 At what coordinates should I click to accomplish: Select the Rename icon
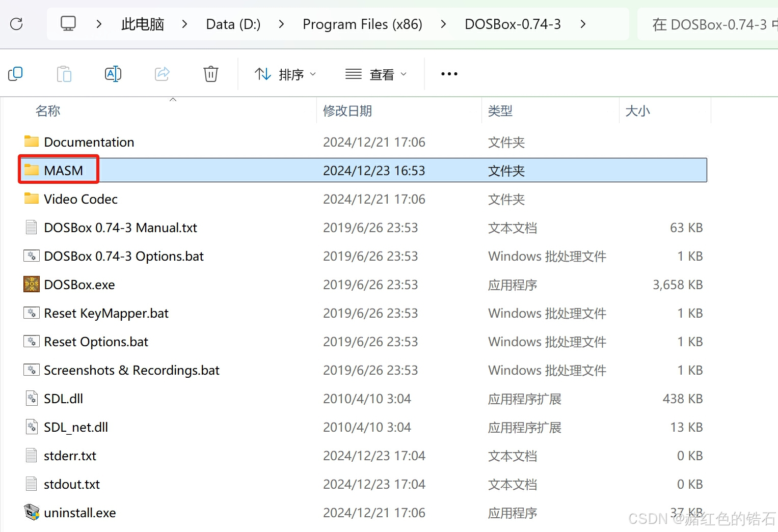pyautogui.click(x=113, y=73)
